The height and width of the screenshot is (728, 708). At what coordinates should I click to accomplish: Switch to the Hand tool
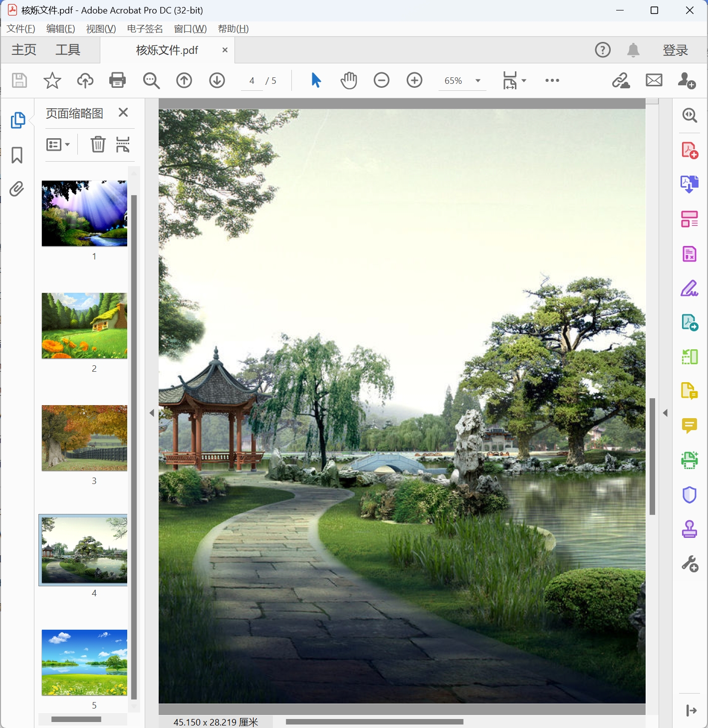pyautogui.click(x=348, y=80)
